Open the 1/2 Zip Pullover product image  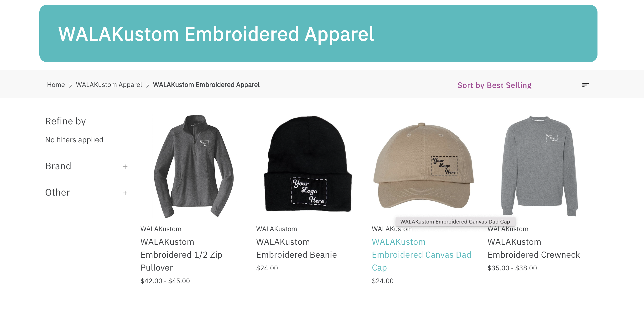click(194, 166)
